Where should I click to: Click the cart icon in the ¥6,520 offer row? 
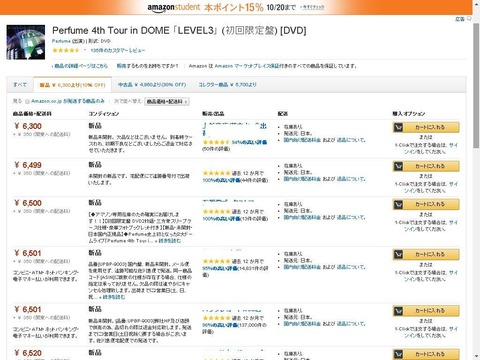398,354
